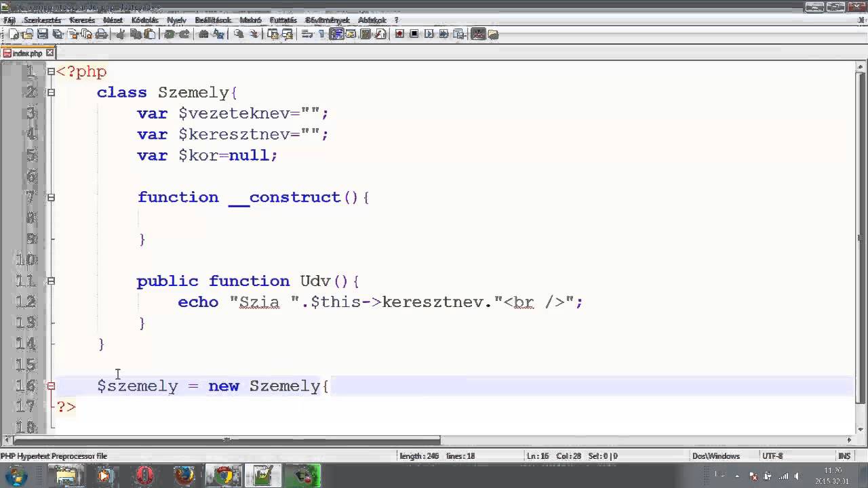The width and height of the screenshot is (868, 488).
Task: Close current document using toolbar icon
Action: click(x=73, y=34)
